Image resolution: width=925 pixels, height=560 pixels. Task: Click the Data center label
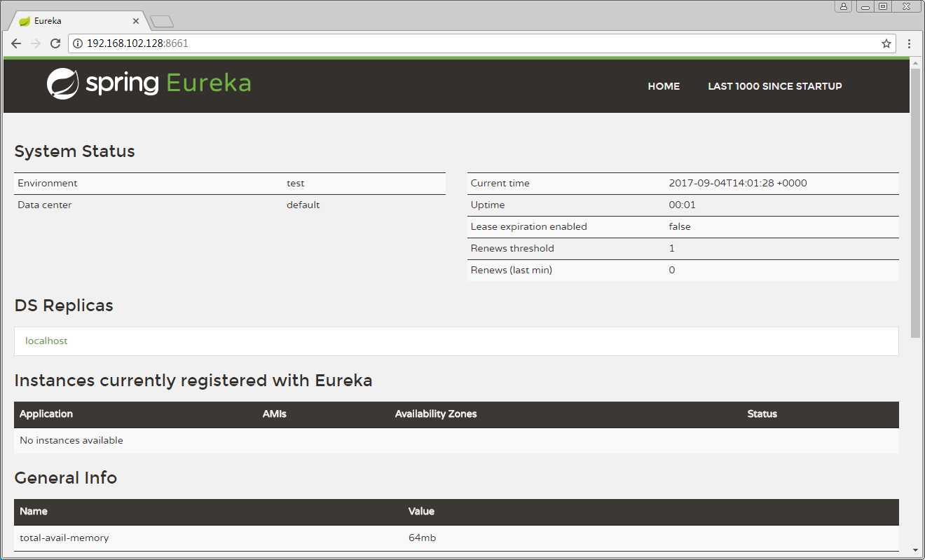(45, 205)
